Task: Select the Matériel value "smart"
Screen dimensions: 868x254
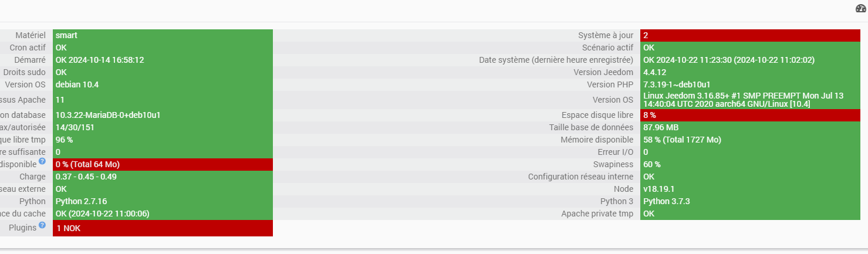Action: [163, 35]
